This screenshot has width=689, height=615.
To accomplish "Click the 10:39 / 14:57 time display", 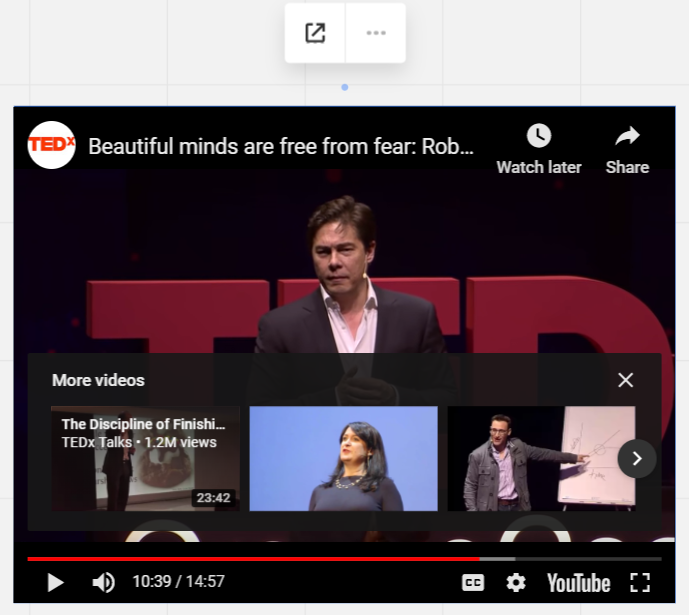I will point(178,582).
